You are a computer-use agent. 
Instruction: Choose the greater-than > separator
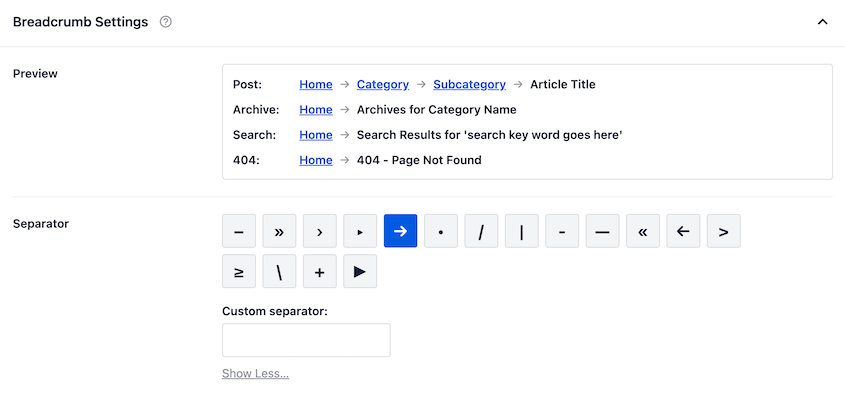point(724,231)
